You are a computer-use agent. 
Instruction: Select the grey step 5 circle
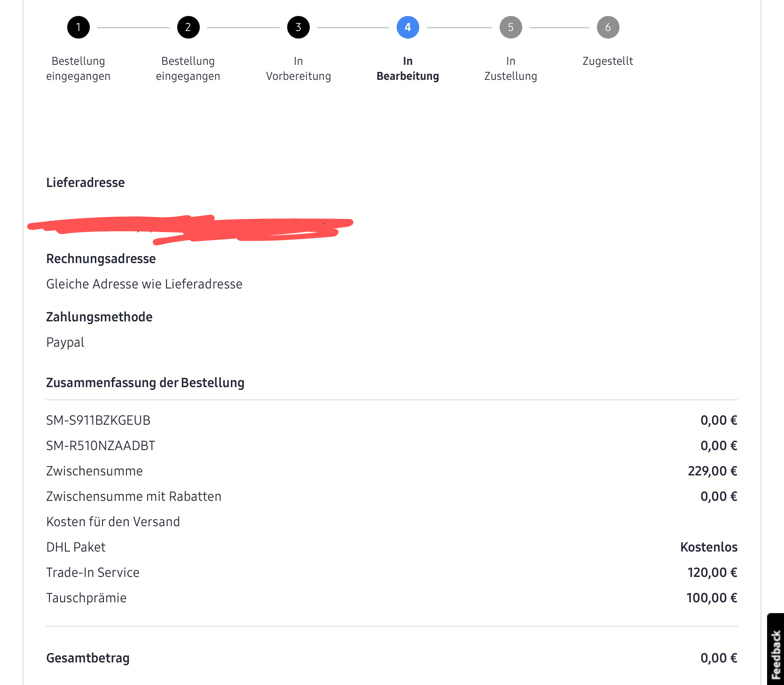(x=510, y=27)
